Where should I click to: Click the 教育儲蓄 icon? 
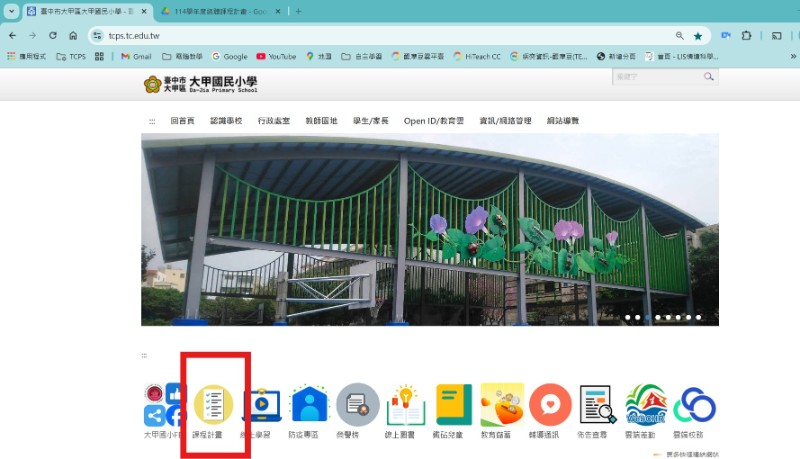point(502,405)
